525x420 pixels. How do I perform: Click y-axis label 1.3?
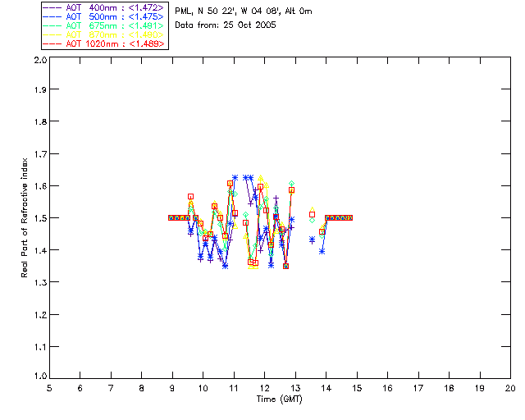click(x=40, y=283)
